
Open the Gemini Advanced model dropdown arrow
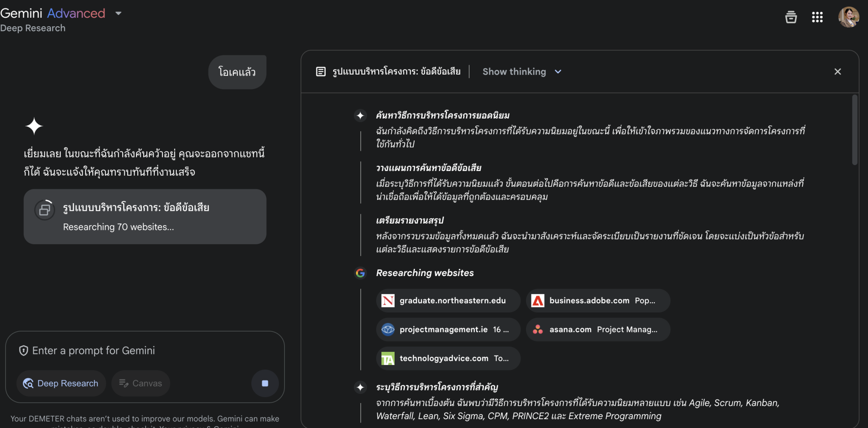click(119, 14)
